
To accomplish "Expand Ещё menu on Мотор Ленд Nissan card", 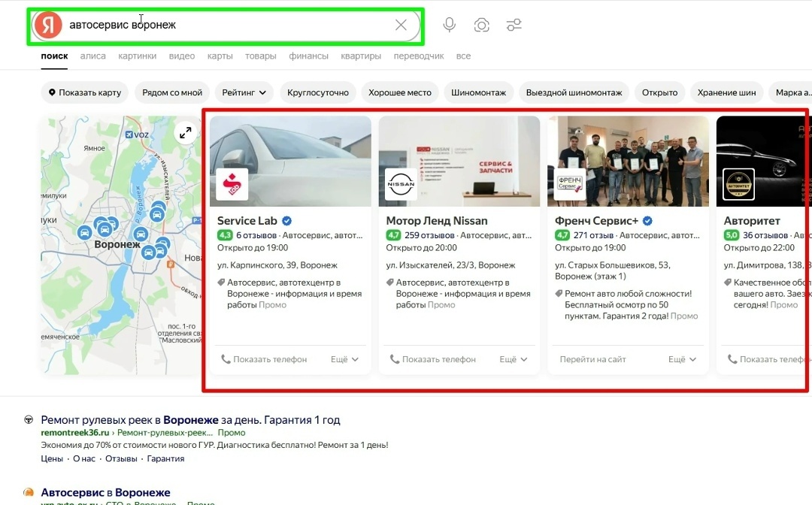I will click(514, 359).
